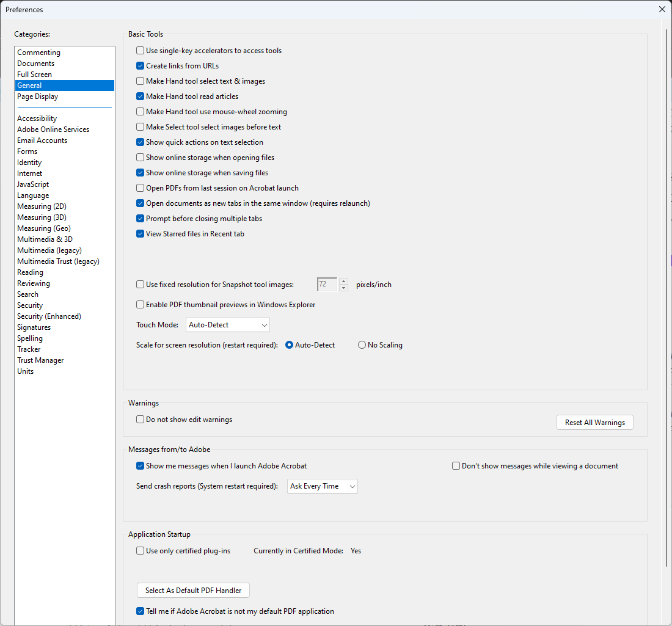Click the Snapshot resolution up arrow stepper
Screen dimensions: 672x626
(343, 281)
